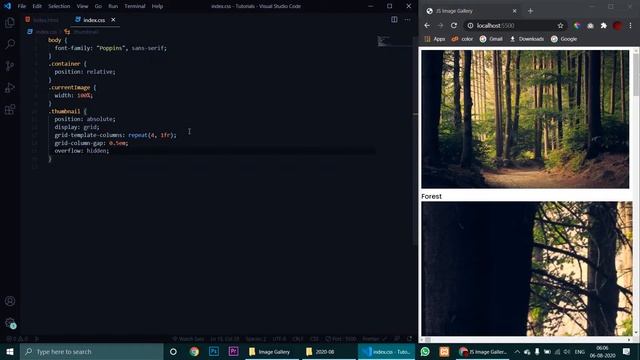
Task: Click the CSS language mode status item
Action: point(314,339)
